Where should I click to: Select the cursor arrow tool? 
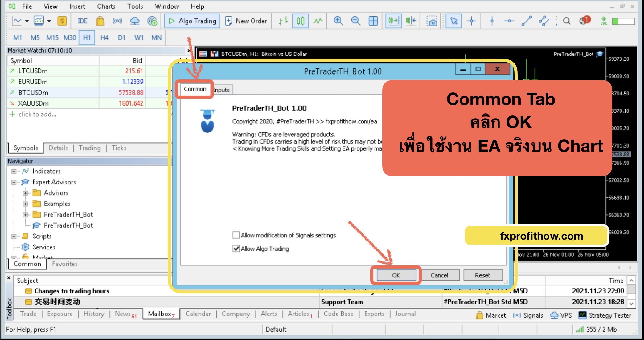pos(454,21)
